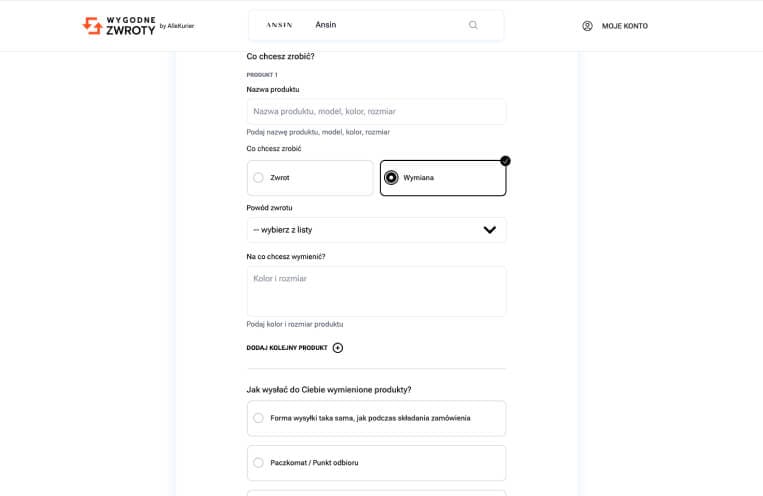763x496 pixels.
Task: Open MOJE KONTO menu
Action: [x=624, y=26]
